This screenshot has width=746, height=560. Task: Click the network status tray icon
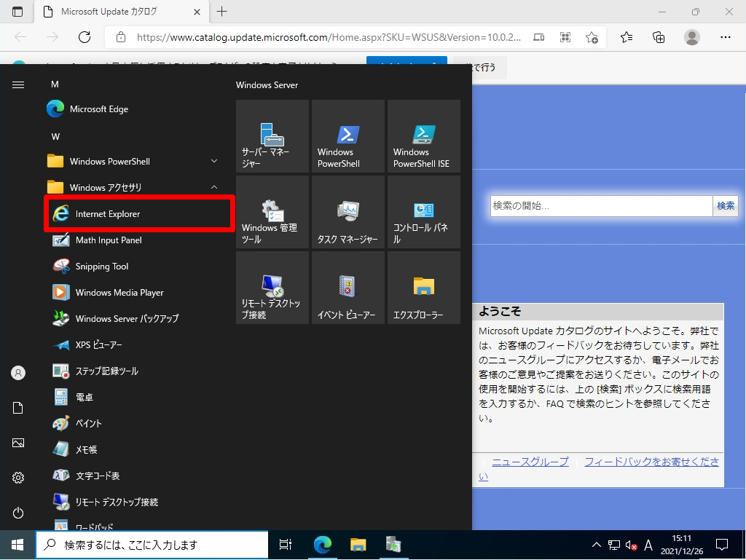coord(613,545)
